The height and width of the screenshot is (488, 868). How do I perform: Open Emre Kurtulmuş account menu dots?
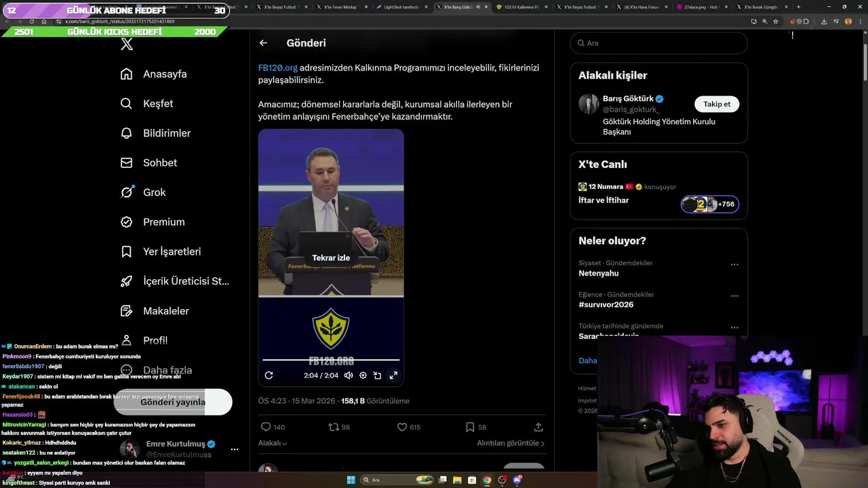[235, 449]
